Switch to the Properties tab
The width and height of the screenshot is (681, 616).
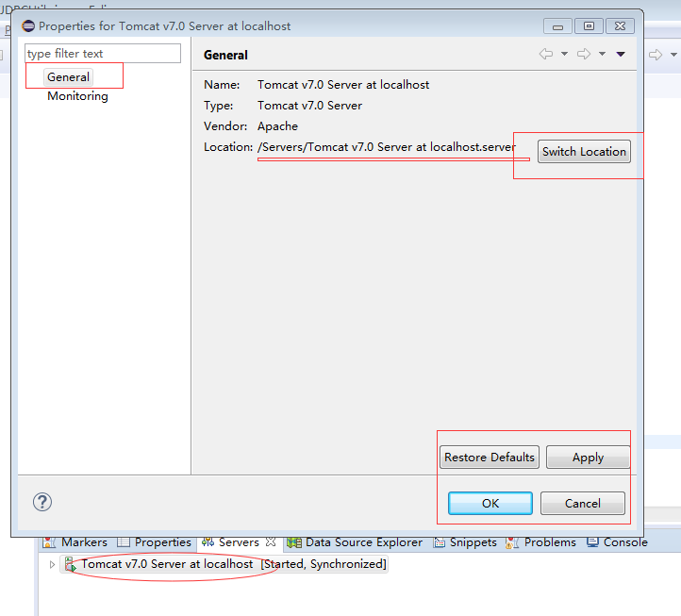(154, 542)
